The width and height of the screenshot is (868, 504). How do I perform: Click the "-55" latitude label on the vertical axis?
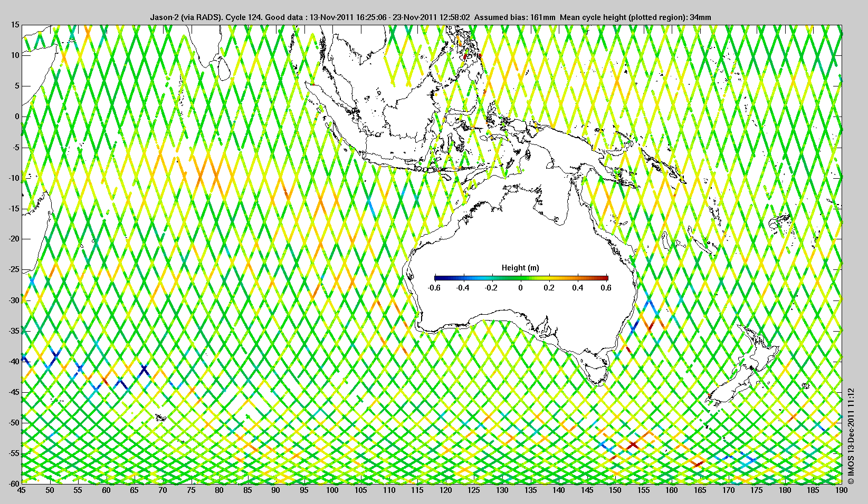click(14, 453)
